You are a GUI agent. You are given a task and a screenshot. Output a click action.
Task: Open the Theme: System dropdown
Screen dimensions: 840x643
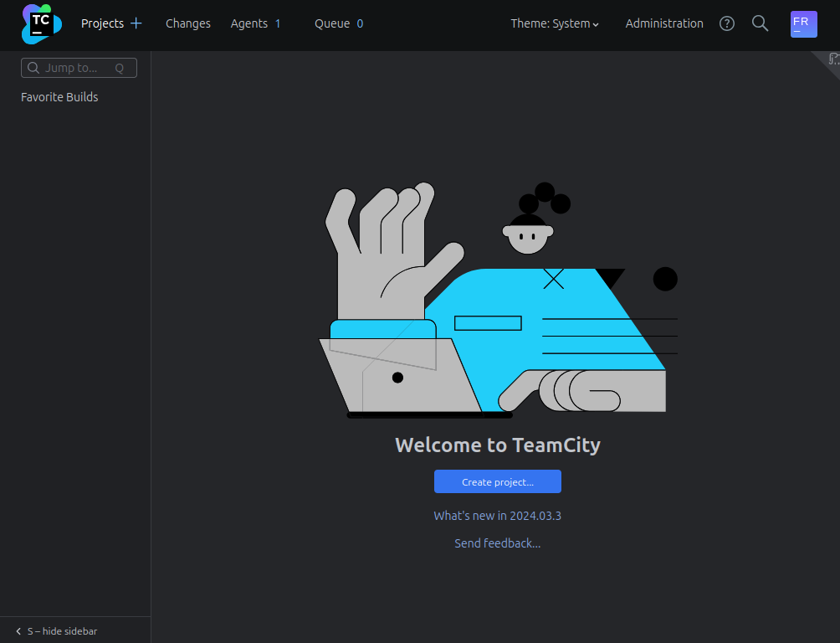pyautogui.click(x=555, y=23)
